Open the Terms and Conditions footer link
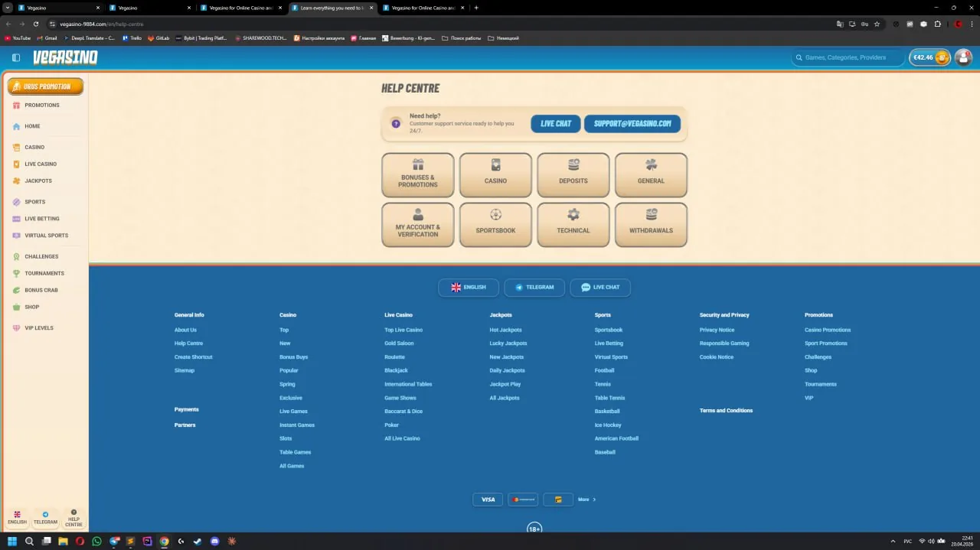Viewport: 980px width, 550px height. [726, 411]
